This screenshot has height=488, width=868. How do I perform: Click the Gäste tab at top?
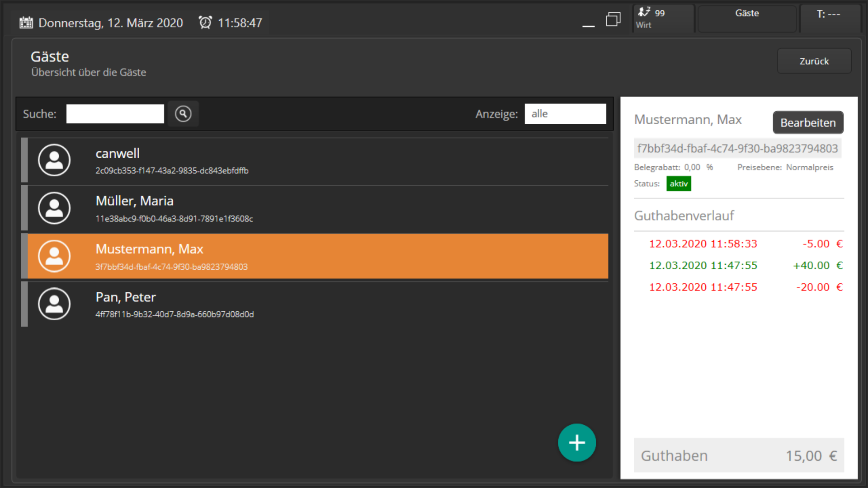(747, 19)
